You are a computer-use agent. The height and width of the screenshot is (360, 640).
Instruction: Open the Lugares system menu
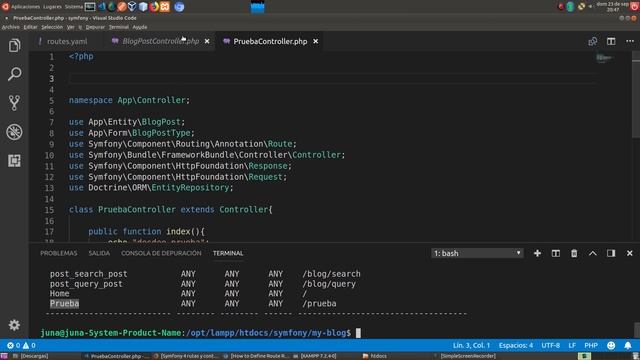pyautogui.click(x=52, y=7)
